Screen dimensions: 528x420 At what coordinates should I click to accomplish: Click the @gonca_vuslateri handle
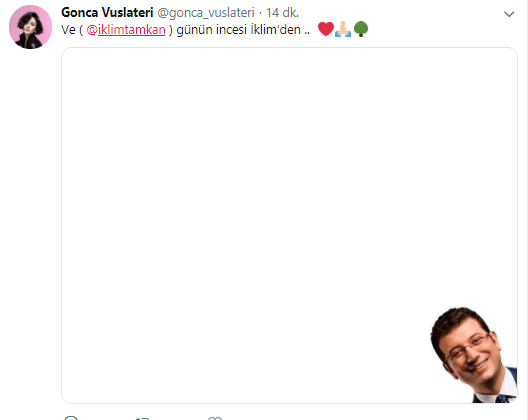(x=206, y=13)
